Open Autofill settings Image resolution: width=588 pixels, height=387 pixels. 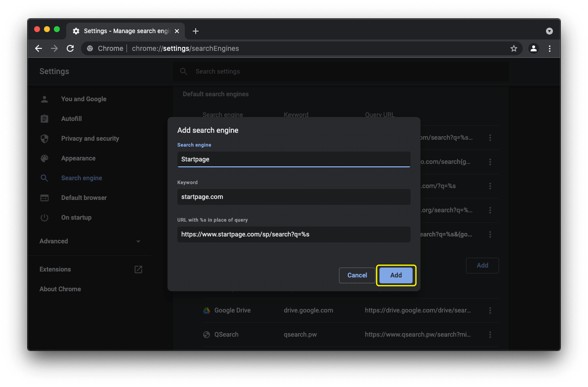(x=71, y=119)
